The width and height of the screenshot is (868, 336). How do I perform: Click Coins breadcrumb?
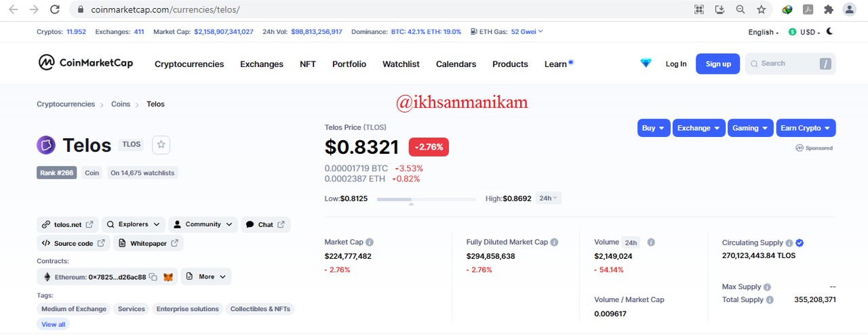pos(121,104)
